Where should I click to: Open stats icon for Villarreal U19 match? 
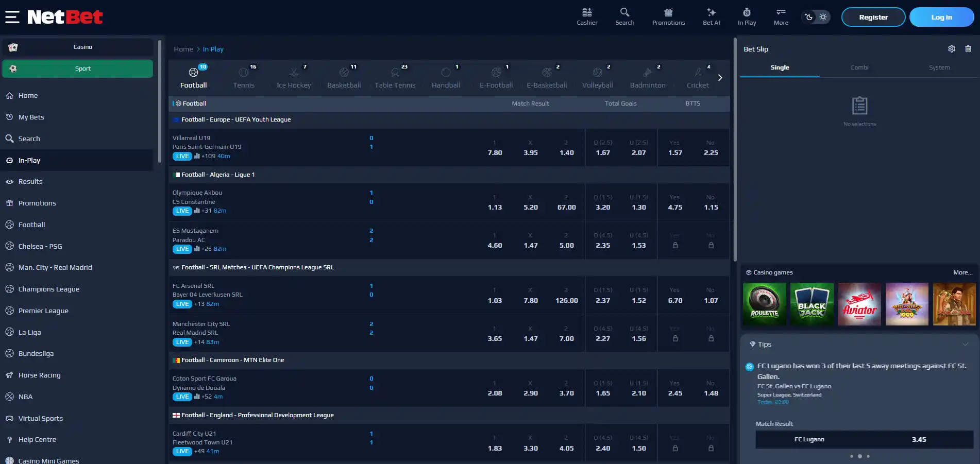pyautogui.click(x=197, y=156)
